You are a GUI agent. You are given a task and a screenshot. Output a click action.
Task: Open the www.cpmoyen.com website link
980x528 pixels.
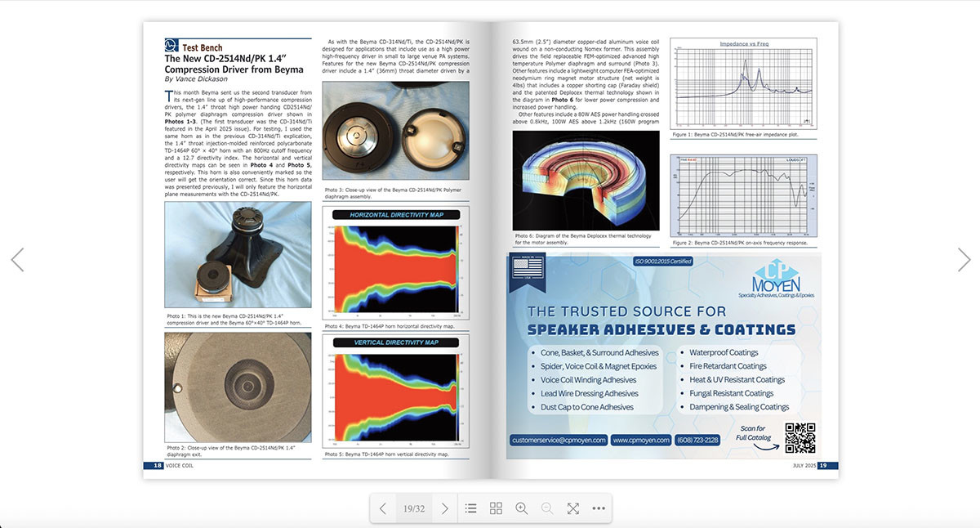tap(641, 440)
